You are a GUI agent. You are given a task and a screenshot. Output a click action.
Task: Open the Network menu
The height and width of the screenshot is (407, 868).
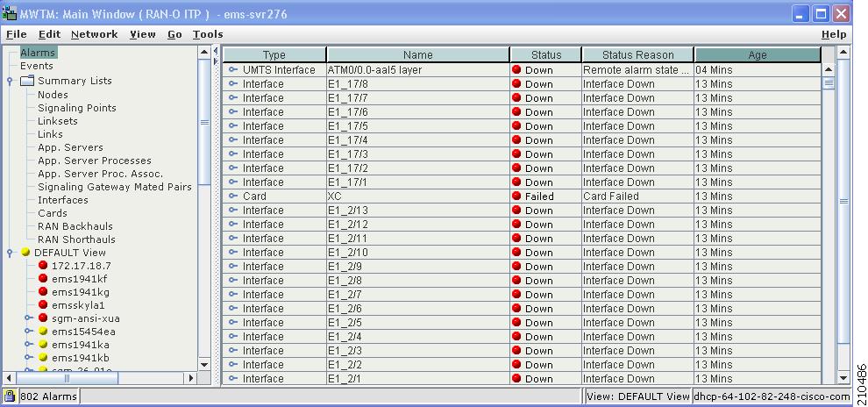(x=94, y=34)
